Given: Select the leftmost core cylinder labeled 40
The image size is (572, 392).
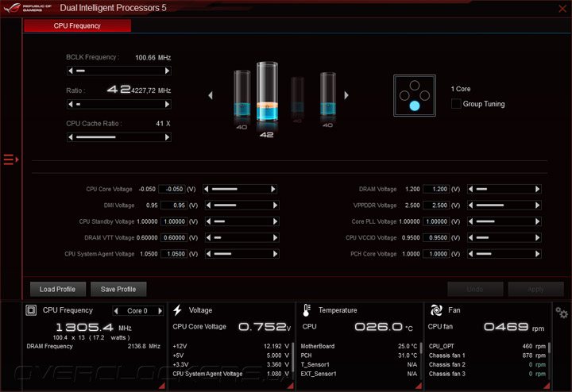Looking at the screenshot, I should (242, 94).
